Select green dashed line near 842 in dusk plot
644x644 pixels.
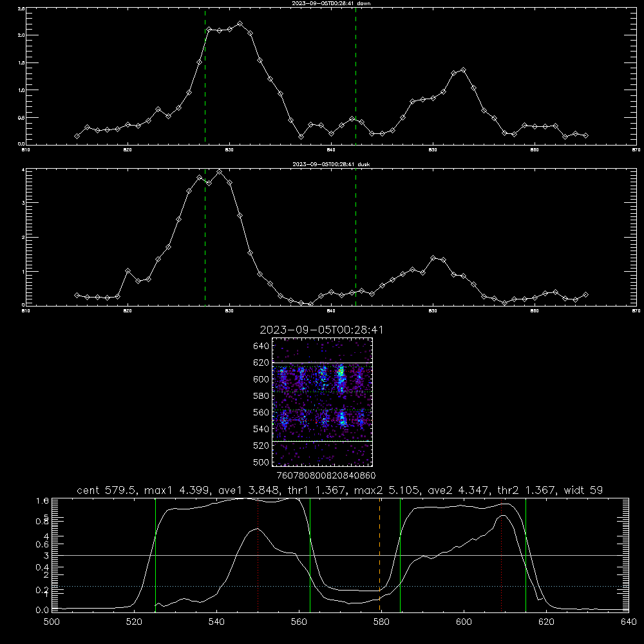(355, 238)
